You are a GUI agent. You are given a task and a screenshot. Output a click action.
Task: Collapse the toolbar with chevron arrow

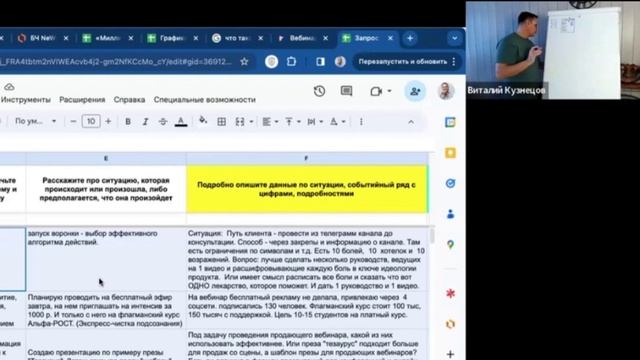(x=411, y=122)
